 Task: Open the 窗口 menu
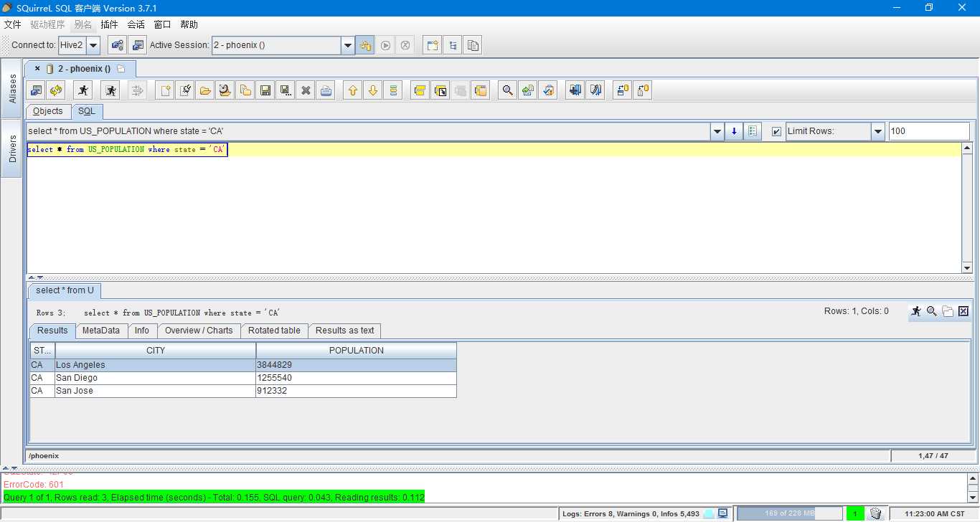[x=162, y=24]
